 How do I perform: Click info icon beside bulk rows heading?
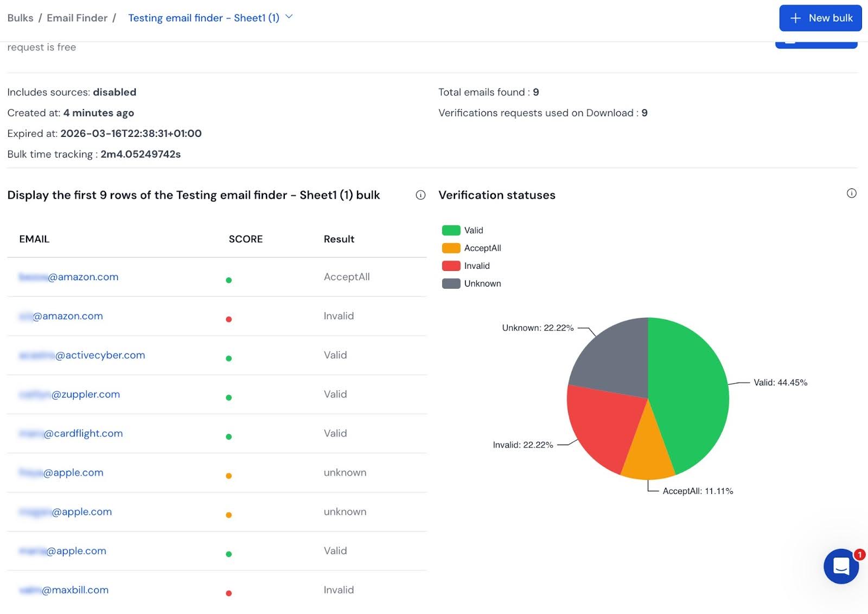point(420,195)
